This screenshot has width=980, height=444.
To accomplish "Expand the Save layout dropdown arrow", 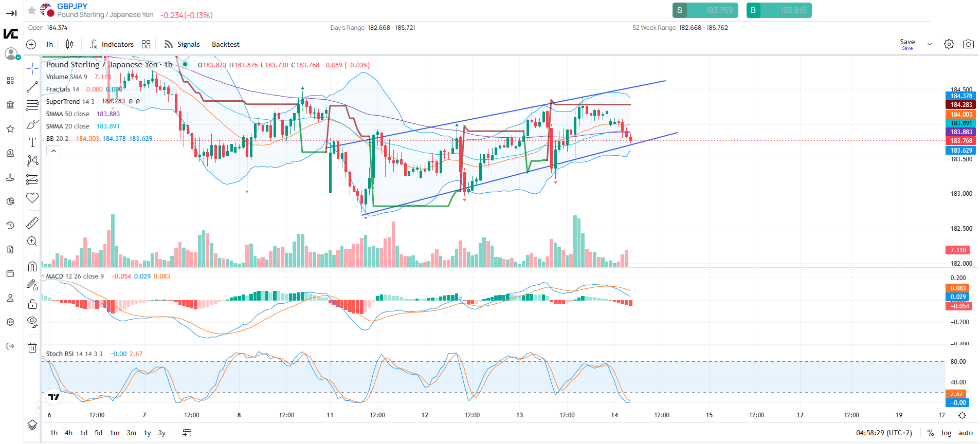I will 929,44.
